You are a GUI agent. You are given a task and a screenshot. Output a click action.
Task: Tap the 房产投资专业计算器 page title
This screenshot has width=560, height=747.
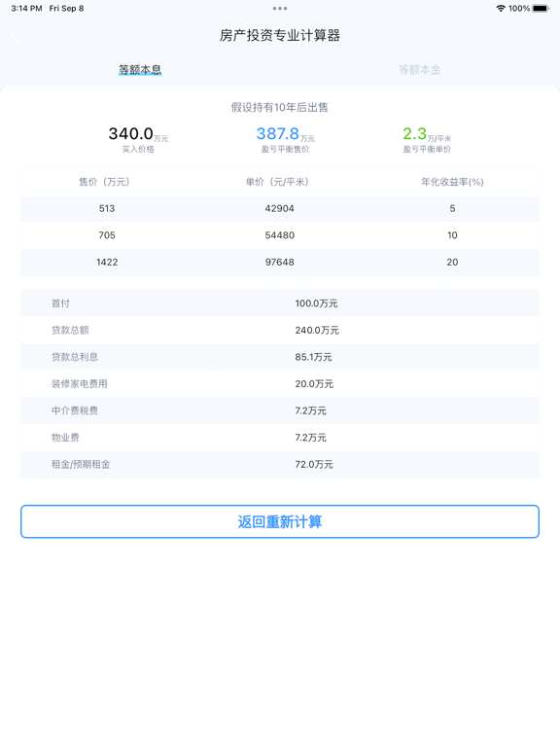280,35
